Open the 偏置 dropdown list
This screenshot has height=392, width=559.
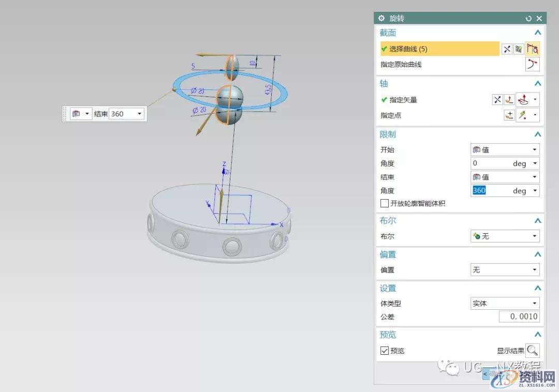505,270
